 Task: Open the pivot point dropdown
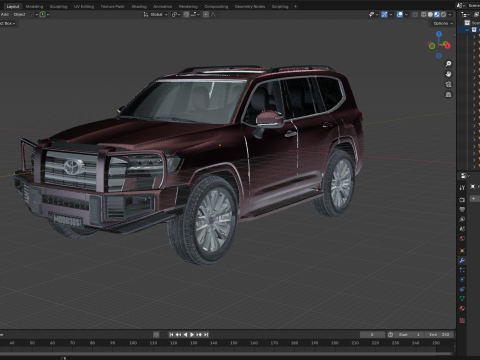[x=176, y=14]
